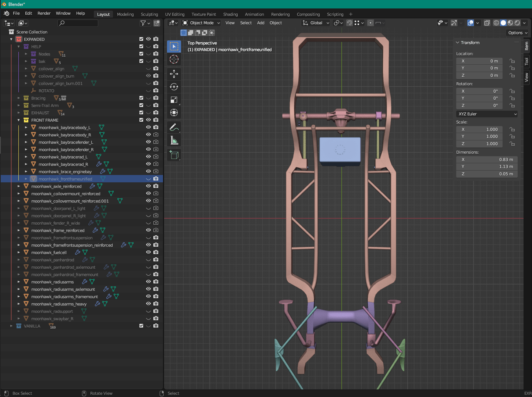Collapse the FRONT FRAME collection
The width and height of the screenshot is (532, 397).
[x=19, y=120]
